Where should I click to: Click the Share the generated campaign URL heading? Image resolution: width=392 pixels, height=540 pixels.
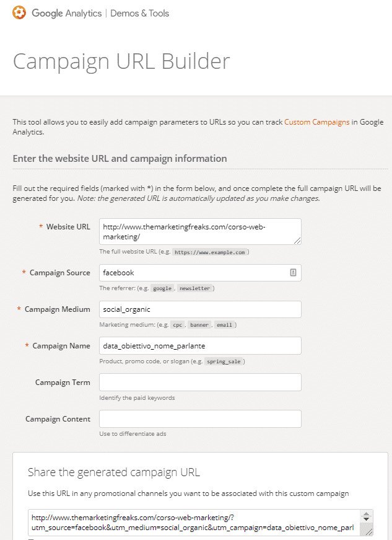pos(114,472)
